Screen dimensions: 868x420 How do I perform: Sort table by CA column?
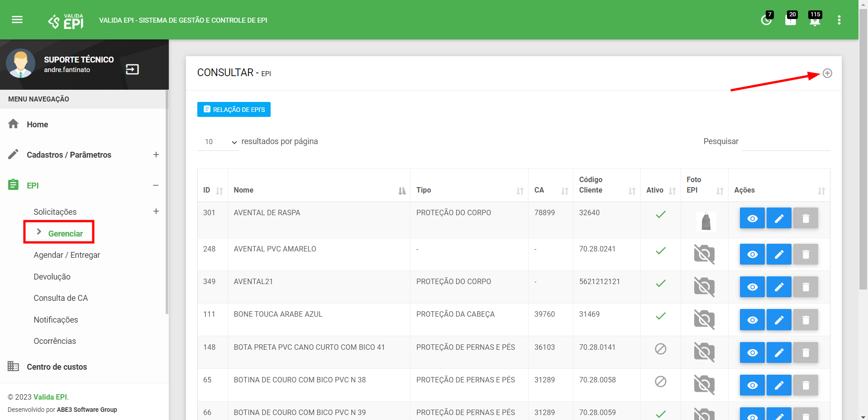(x=551, y=185)
